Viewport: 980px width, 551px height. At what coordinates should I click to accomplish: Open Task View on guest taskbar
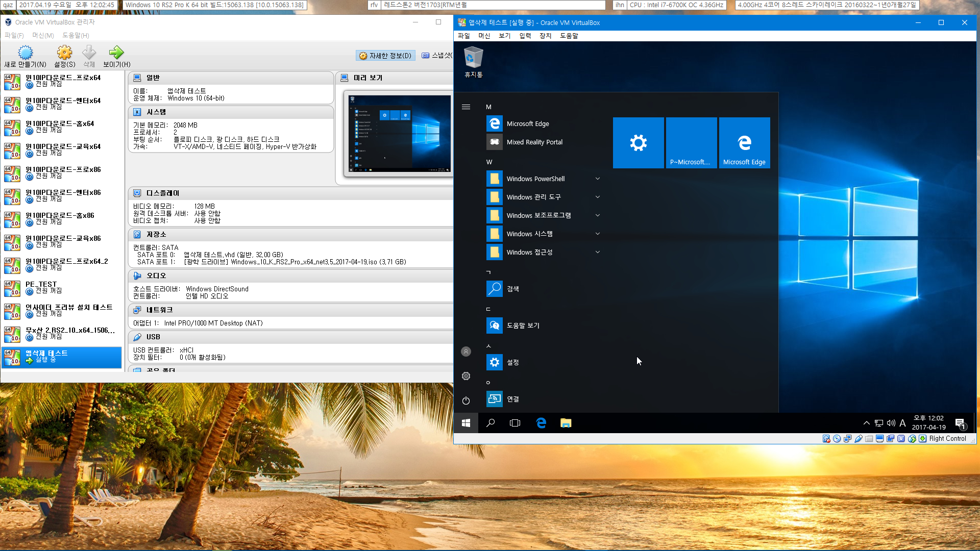pos(515,423)
